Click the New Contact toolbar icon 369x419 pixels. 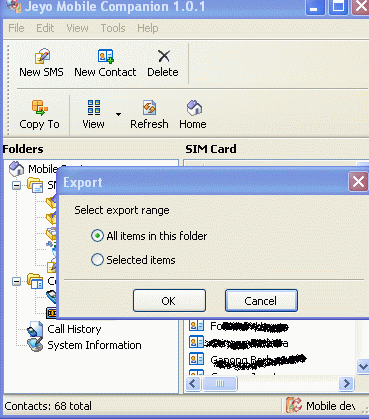point(105,56)
